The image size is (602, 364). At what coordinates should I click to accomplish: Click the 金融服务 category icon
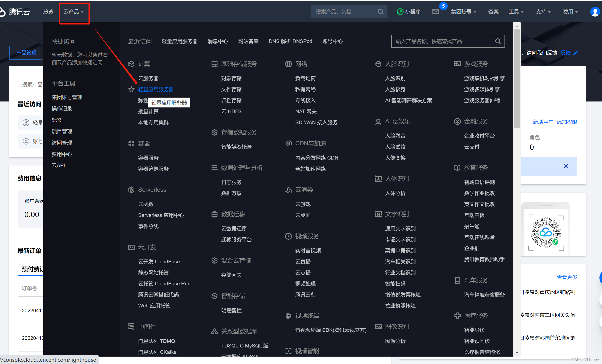457,121
